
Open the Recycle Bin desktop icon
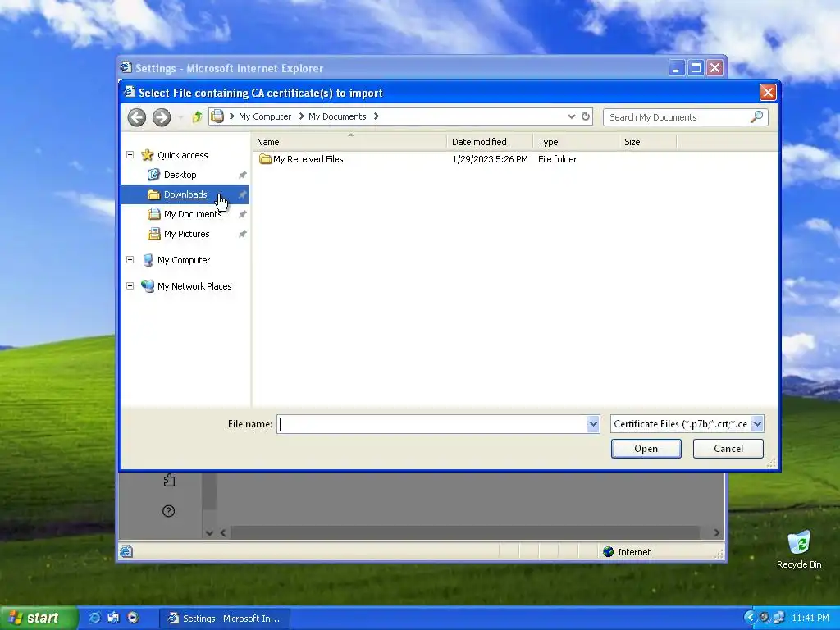tap(799, 549)
